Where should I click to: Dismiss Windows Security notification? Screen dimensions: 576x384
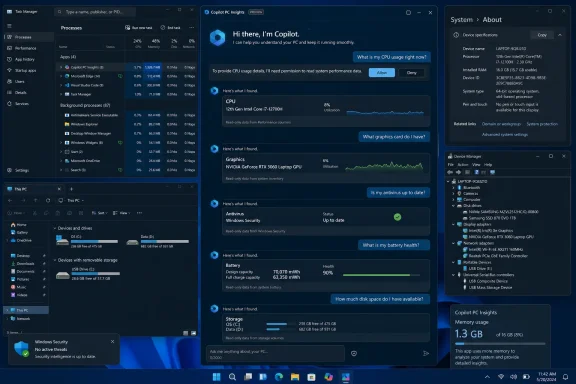point(112,341)
